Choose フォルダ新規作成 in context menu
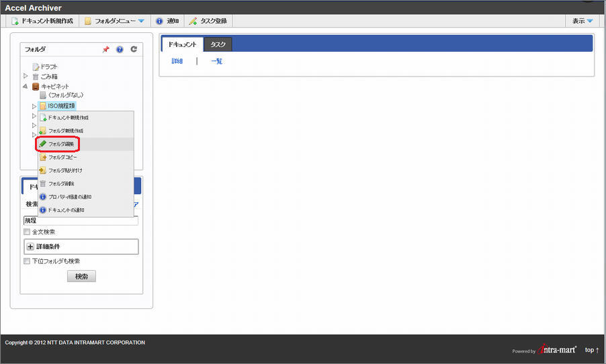606x364 pixels. tap(86, 130)
